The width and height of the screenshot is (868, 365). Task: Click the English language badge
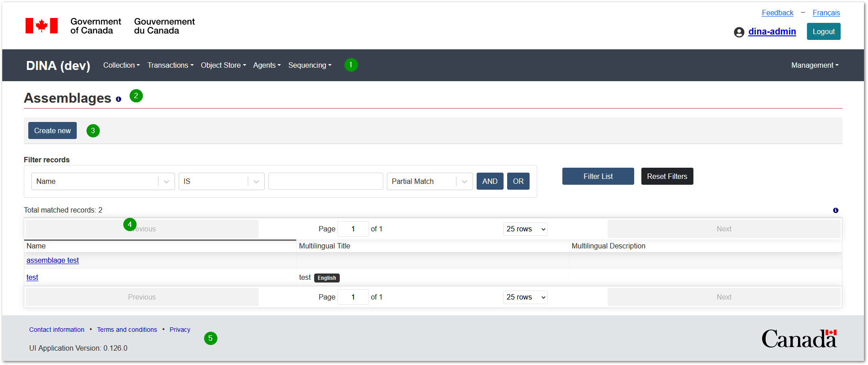coord(327,278)
